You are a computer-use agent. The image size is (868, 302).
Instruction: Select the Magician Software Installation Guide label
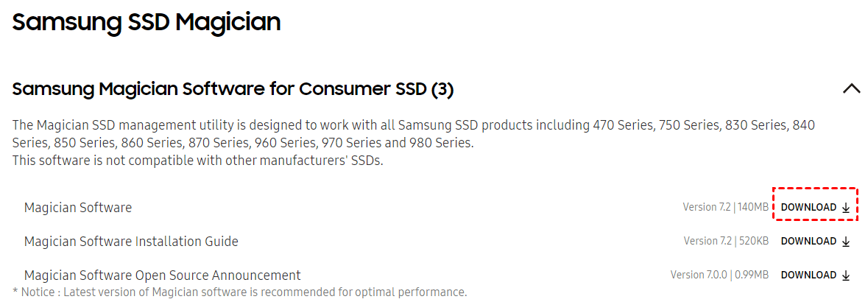131,242
